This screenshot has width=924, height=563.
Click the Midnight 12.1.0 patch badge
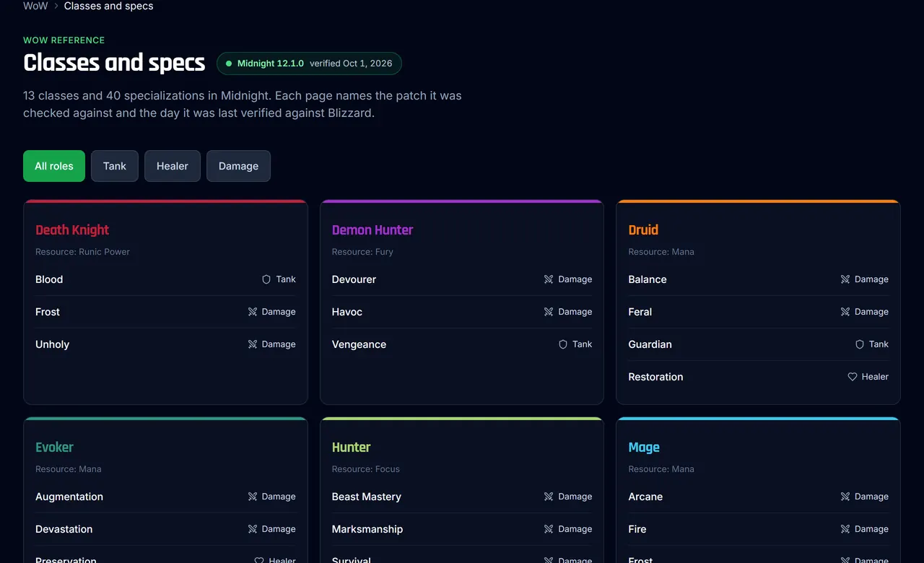pyautogui.click(x=309, y=64)
